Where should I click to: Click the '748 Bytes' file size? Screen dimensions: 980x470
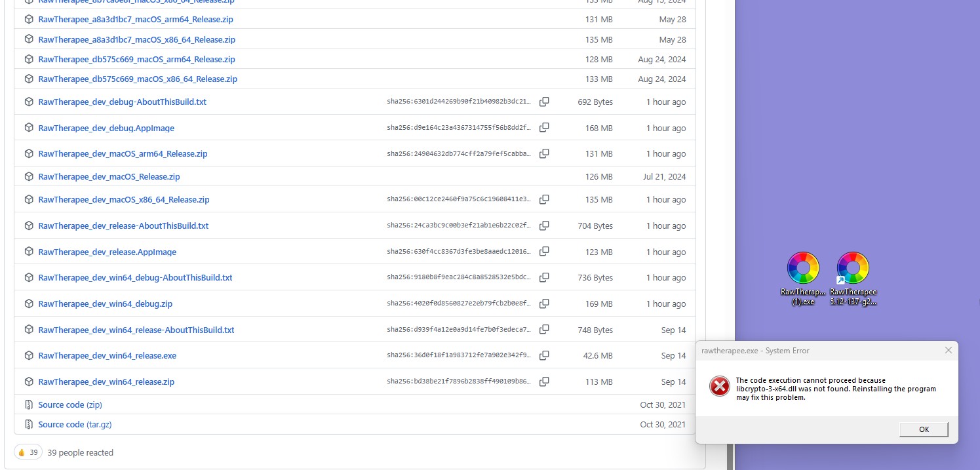[x=595, y=330]
